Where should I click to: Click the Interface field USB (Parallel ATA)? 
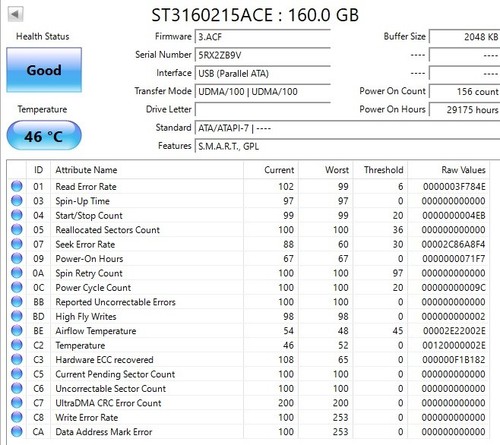(x=262, y=73)
